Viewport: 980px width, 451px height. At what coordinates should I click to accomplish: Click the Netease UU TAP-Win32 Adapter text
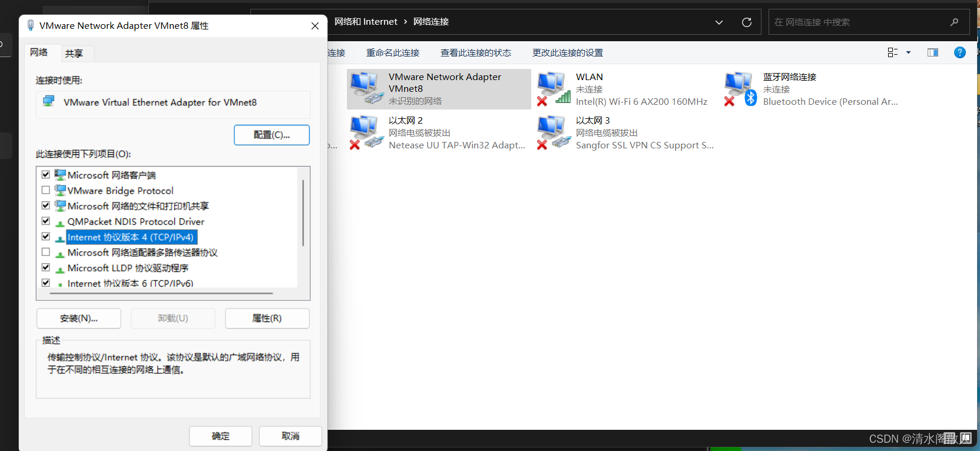(x=457, y=145)
